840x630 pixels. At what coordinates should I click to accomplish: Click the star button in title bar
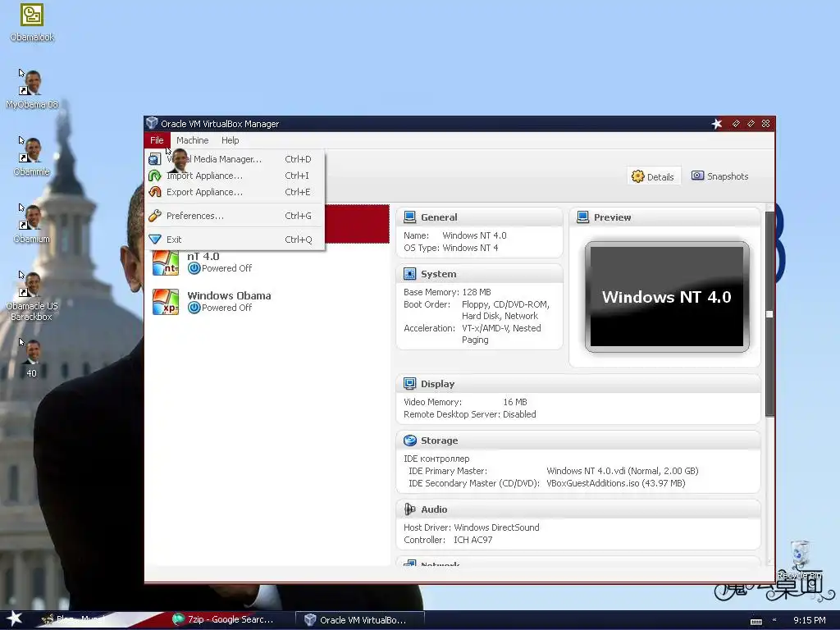(x=717, y=124)
